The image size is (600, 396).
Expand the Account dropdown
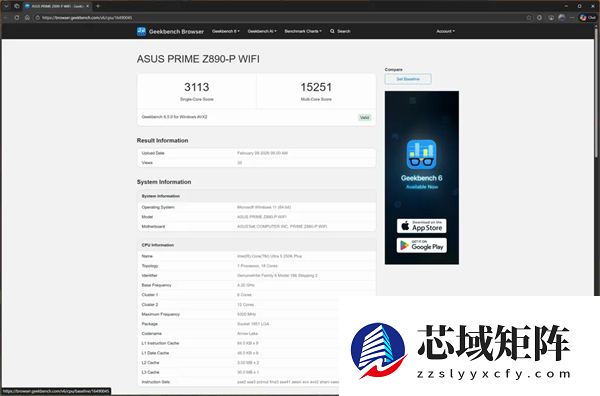[445, 31]
